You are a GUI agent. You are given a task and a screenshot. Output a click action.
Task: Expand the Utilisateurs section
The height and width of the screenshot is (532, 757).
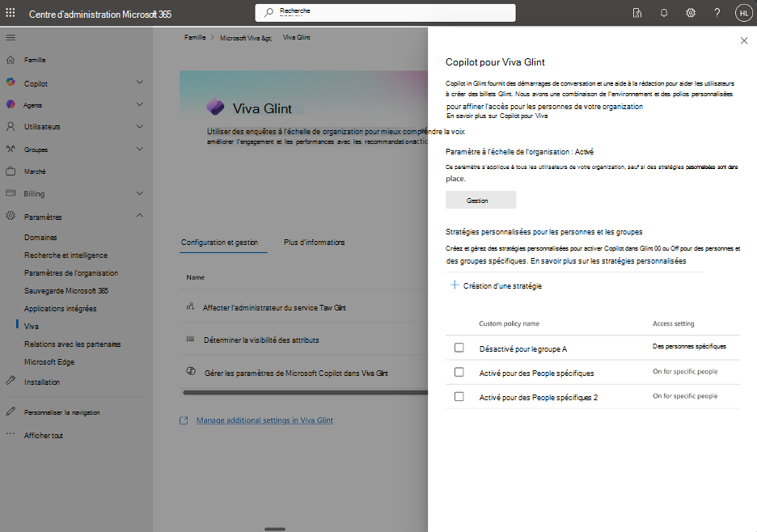pyautogui.click(x=139, y=127)
